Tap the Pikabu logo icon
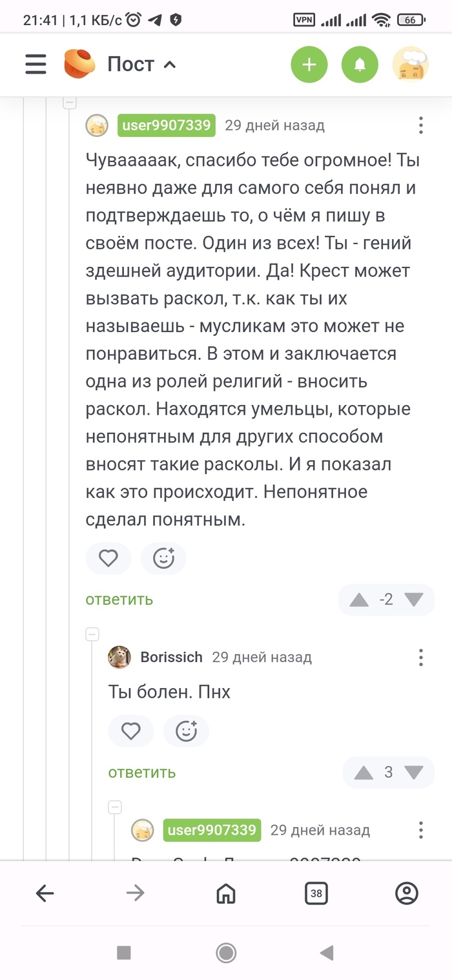 [x=79, y=64]
